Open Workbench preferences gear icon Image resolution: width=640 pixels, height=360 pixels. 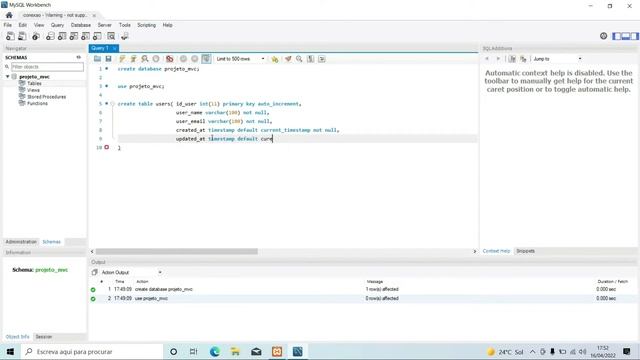(604, 36)
